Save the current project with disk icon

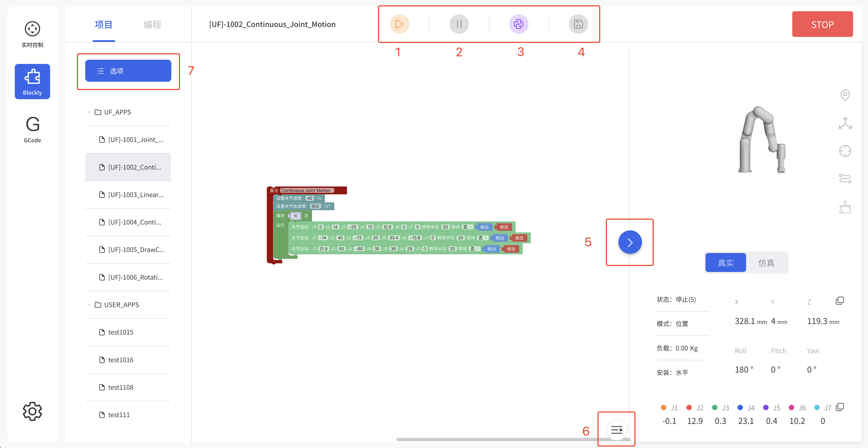(x=578, y=24)
